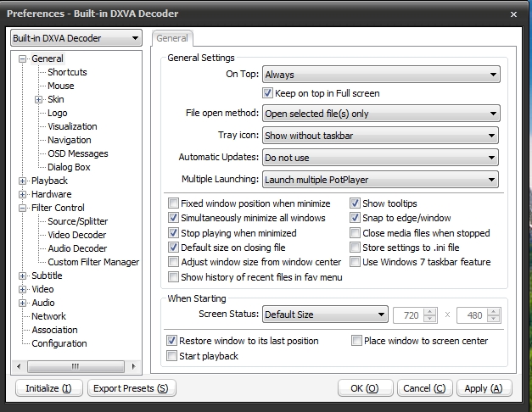Select Navigation in the settings tree

tap(70, 140)
